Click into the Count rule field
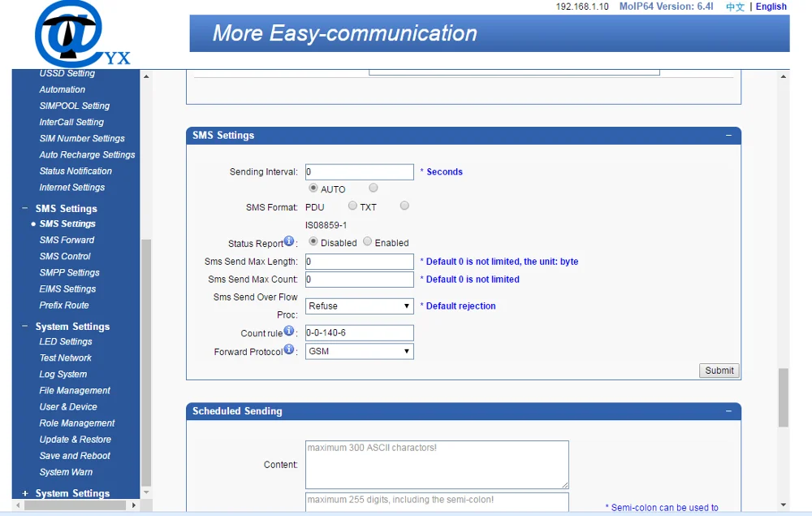Viewport: 812px width, 516px height. 360,332
